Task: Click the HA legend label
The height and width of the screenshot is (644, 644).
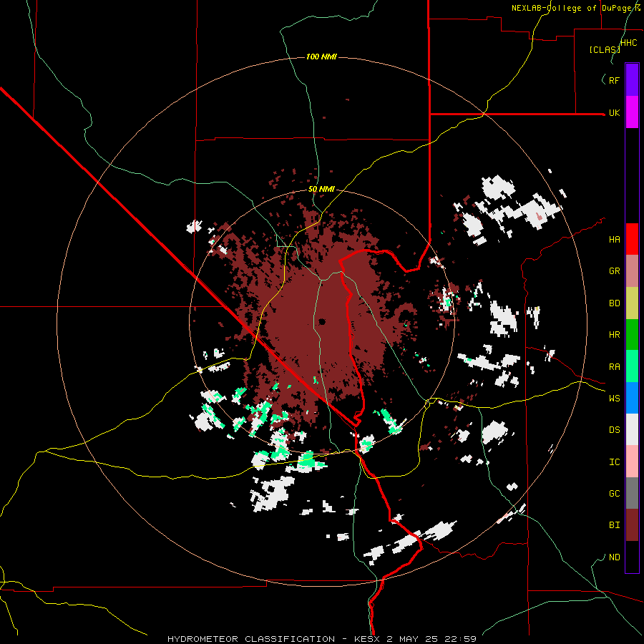Action: click(614, 240)
